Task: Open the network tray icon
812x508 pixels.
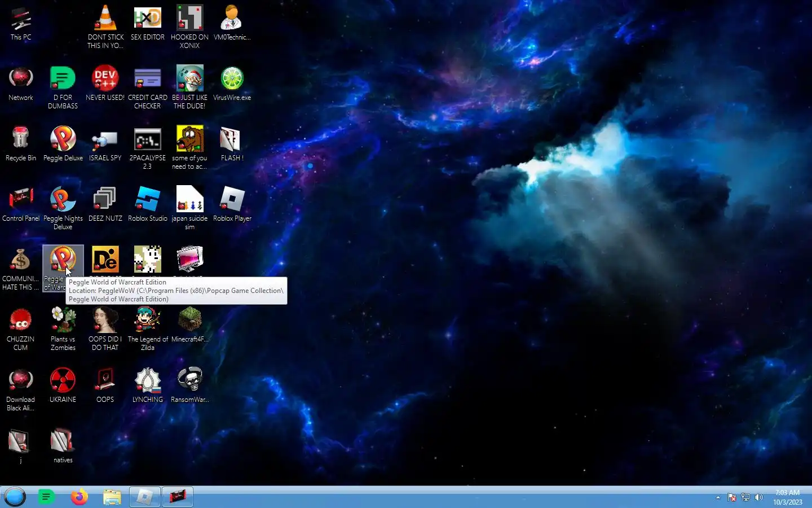Action: [x=745, y=497]
